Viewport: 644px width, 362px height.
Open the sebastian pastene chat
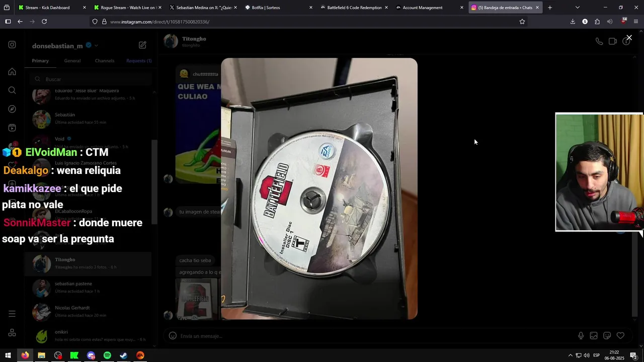pyautogui.click(x=88, y=288)
